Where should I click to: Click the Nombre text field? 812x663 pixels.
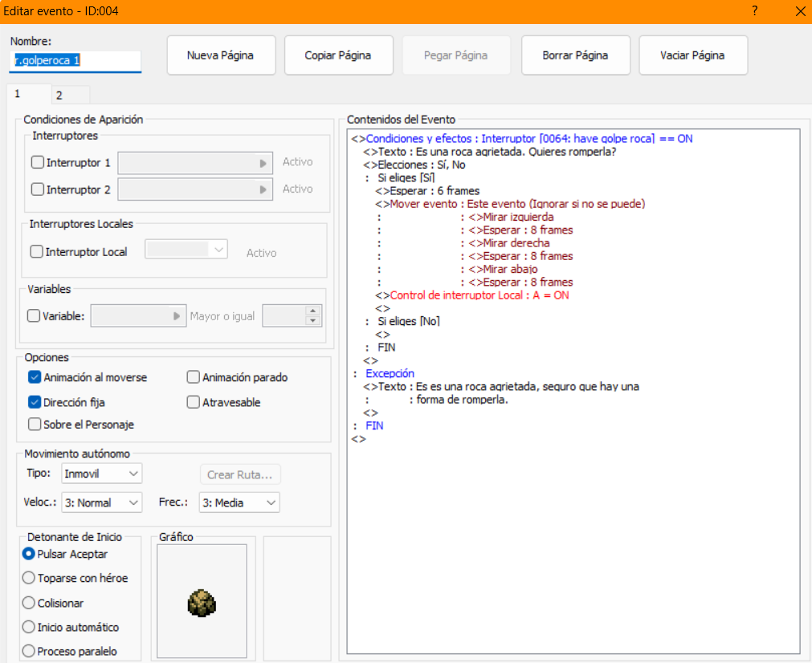(75, 60)
